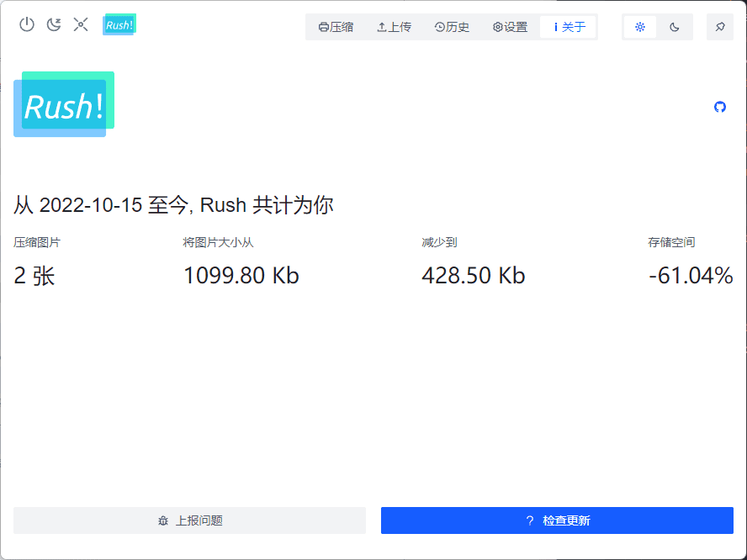Click the 1099.80 Kb original size value
The height and width of the screenshot is (560, 747).
[x=241, y=276]
